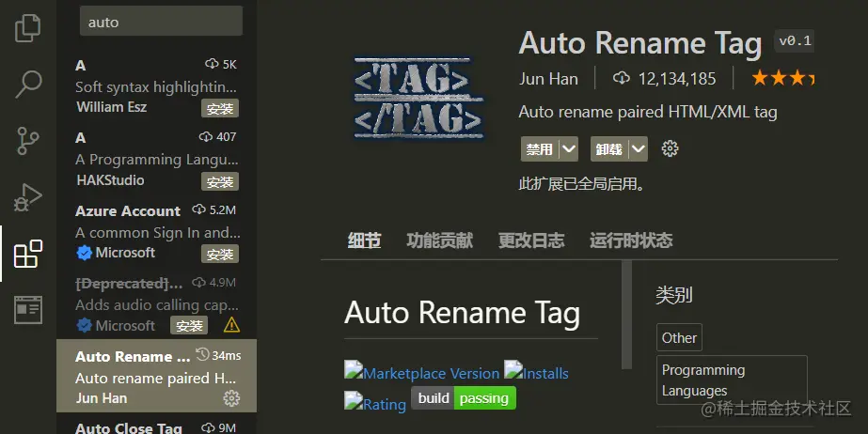The height and width of the screenshot is (434, 868).
Task: Install the Azure Account extension
Action: tap(220, 255)
